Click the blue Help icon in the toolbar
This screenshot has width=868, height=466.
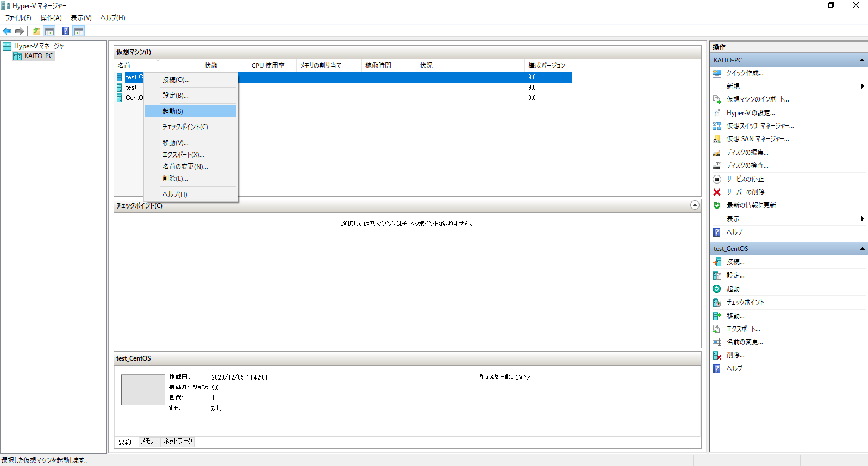click(x=65, y=32)
